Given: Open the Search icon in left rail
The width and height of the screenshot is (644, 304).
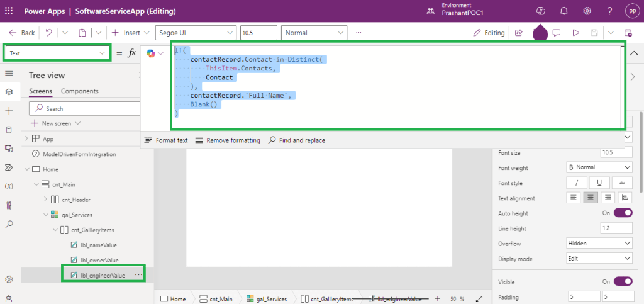Looking at the screenshot, I should (x=9, y=224).
